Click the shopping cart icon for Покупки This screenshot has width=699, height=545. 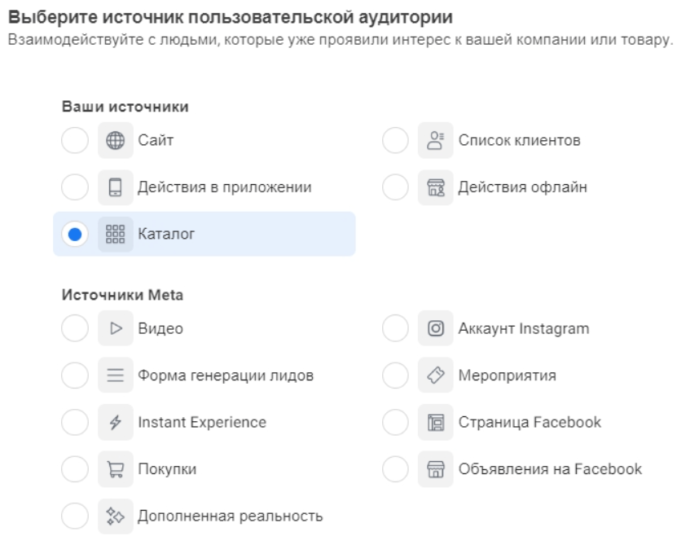[x=115, y=469]
